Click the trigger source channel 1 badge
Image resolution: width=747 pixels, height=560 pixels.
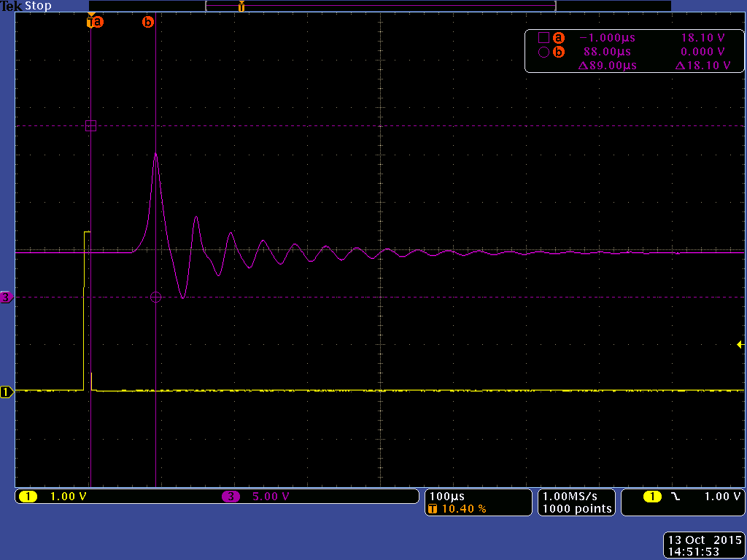pos(653,497)
